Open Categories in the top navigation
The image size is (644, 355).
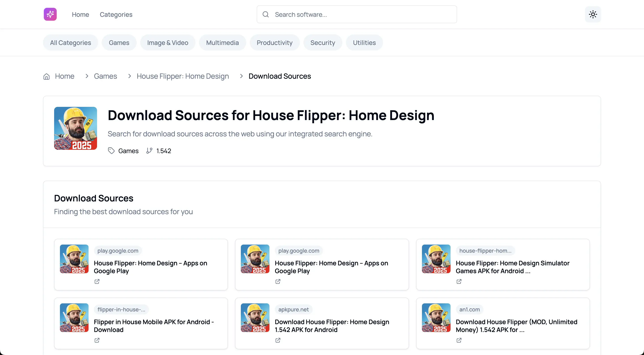pos(116,15)
